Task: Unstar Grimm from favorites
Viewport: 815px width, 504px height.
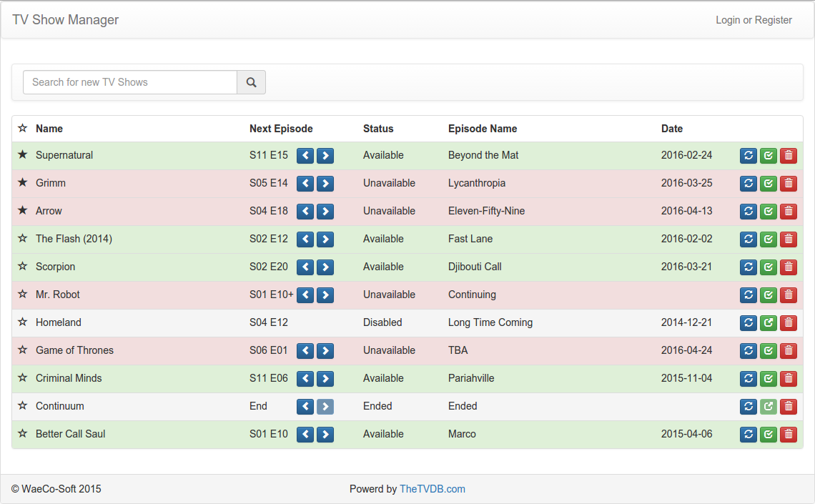Action: (22, 182)
